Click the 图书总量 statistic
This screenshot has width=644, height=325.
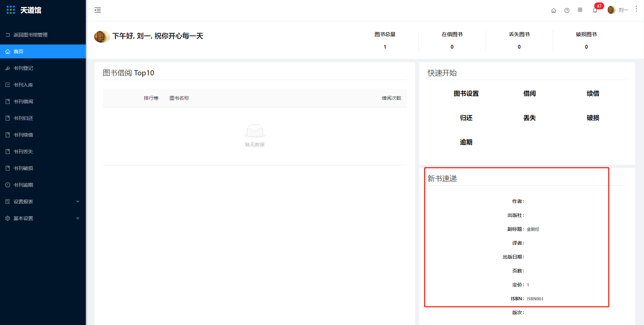[385, 40]
